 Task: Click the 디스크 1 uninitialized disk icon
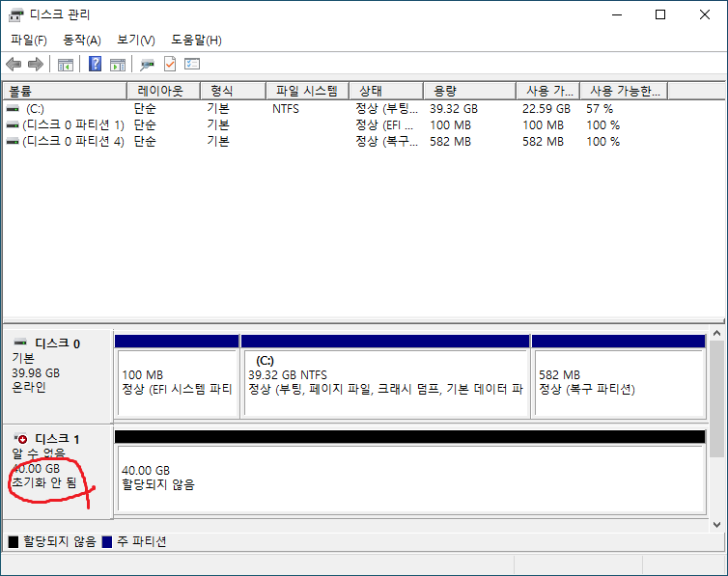coord(20,438)
